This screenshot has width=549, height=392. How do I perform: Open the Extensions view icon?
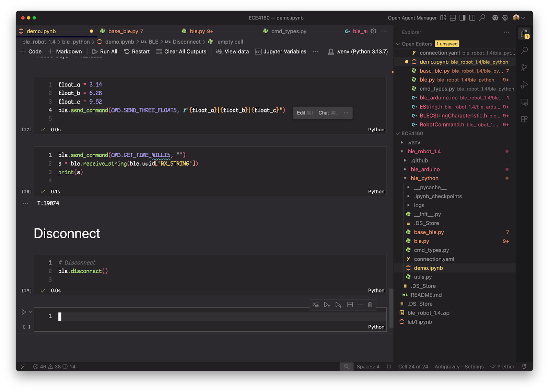tap(524, 119)
